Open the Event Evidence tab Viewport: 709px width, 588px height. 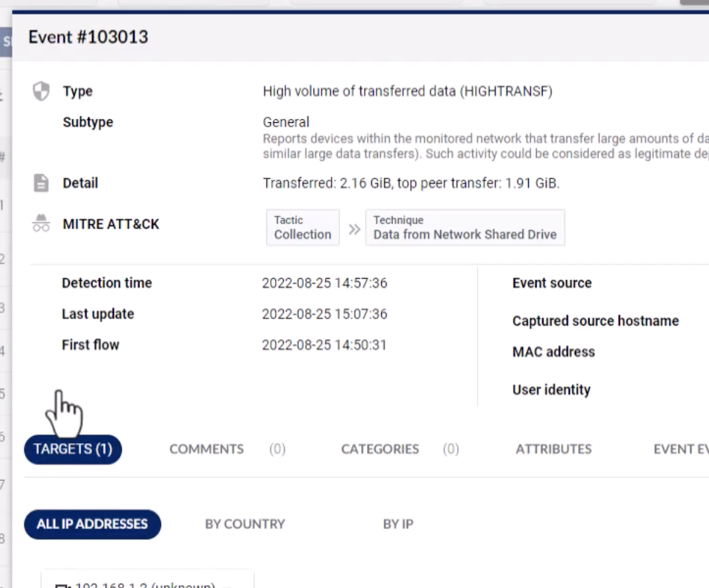point(680,449)
